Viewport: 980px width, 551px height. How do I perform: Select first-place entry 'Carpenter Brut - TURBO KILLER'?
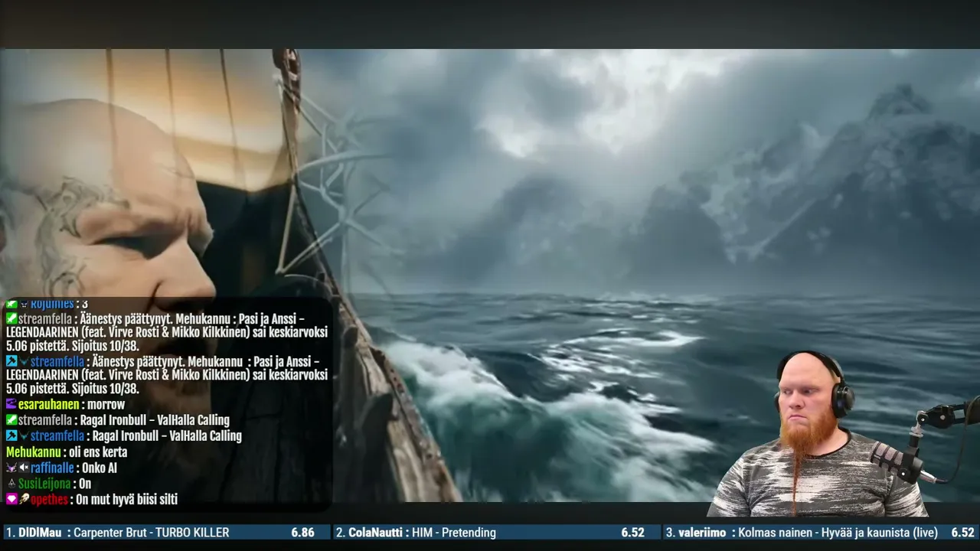coord(152,533)
